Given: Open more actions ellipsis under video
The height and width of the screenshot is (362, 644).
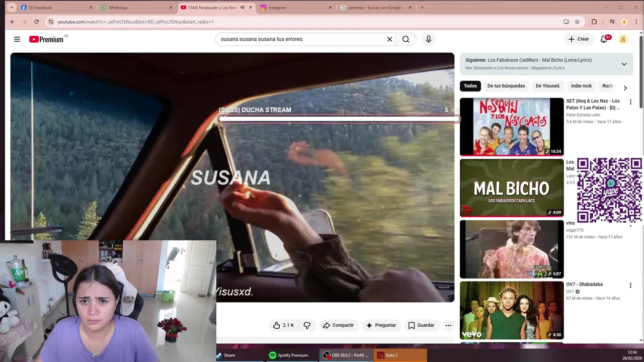Looking at the screenshot, I should coord(448,325).
